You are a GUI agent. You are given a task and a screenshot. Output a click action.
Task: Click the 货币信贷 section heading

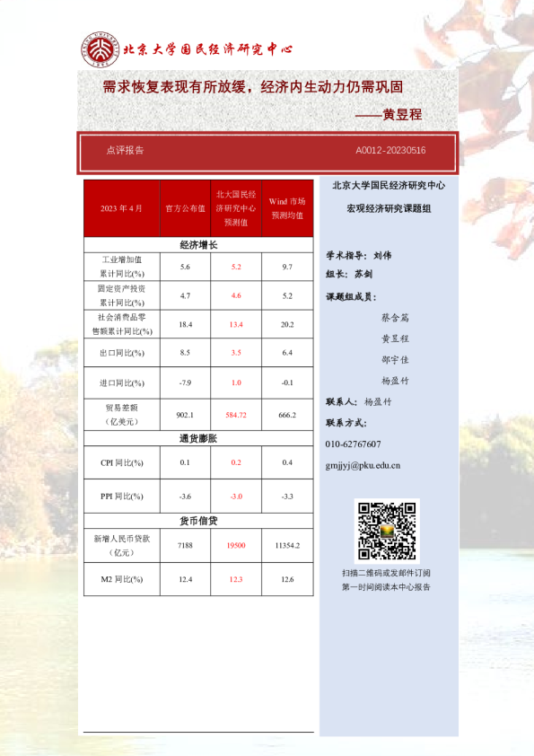(198, 521)
